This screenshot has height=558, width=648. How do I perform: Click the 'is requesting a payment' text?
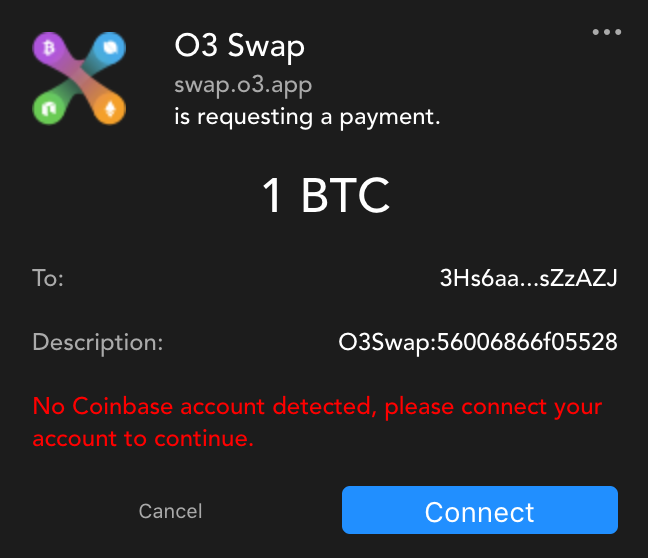[307, 118]
